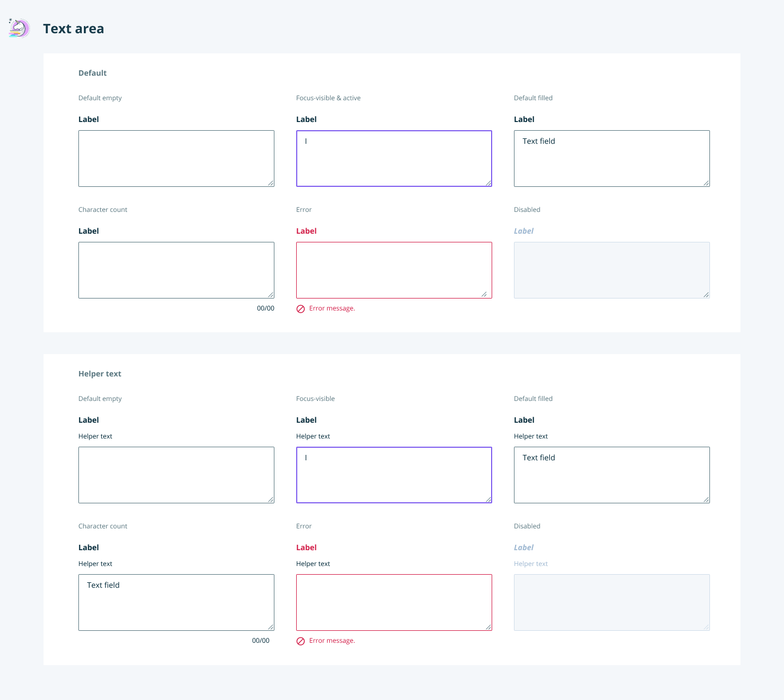Click the 00/00 counter in Helper text section

coord(261,641)
